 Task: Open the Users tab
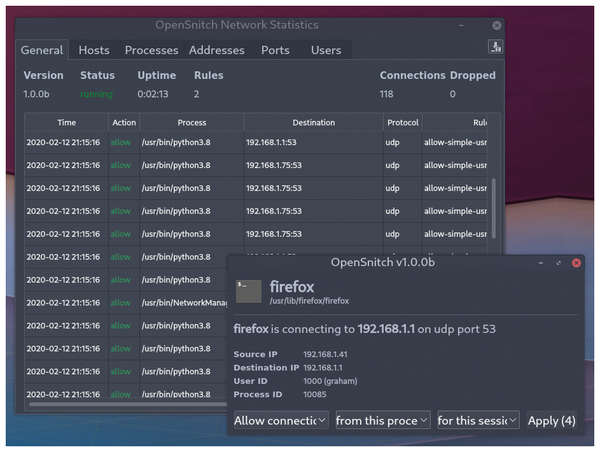(x=326, y=50)
